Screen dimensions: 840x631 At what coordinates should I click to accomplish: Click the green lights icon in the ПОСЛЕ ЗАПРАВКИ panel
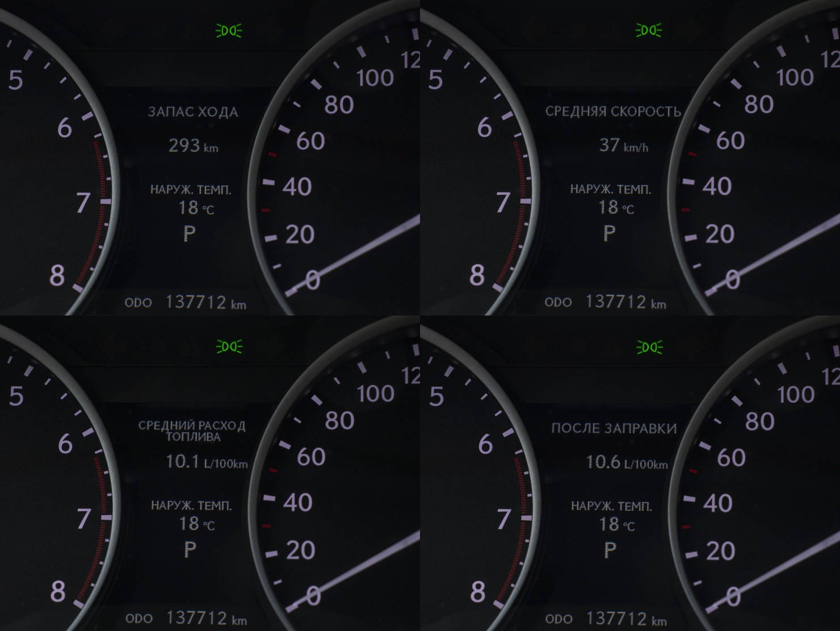pyautogui.click(x=649, y=346)
